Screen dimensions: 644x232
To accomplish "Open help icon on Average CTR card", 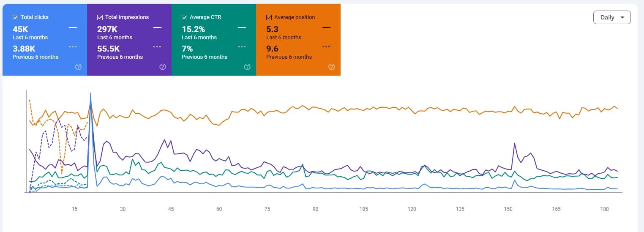I will click(247, 67).
